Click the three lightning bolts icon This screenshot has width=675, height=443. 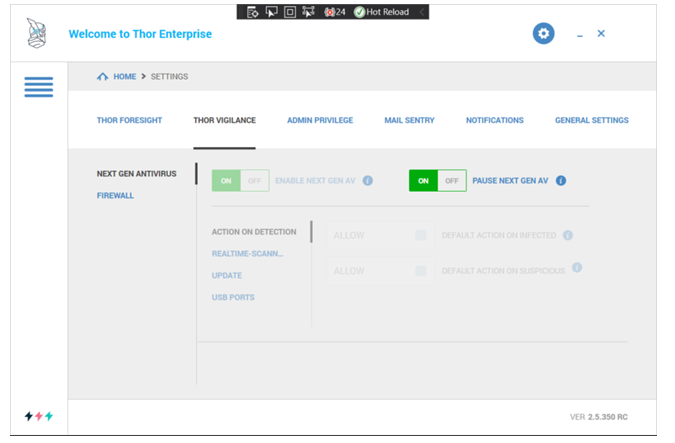(39, 416)
